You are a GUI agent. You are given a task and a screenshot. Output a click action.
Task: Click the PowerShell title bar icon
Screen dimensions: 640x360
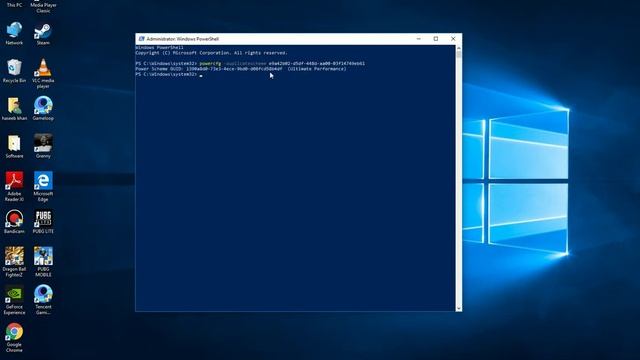coord(141,39)
